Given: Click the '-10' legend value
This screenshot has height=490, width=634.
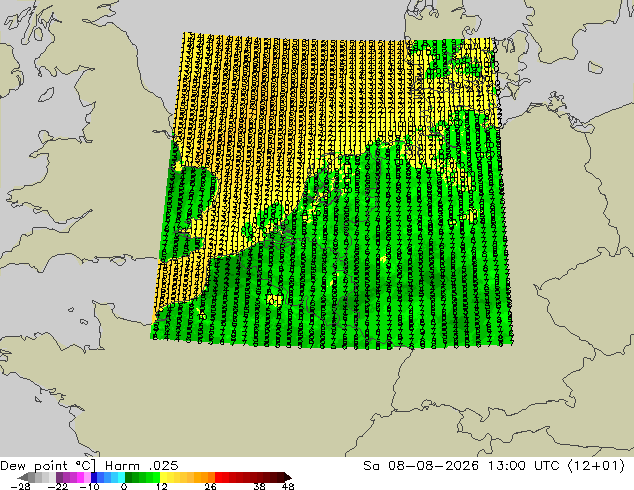Looking at the screenshot, I should coord(89,486).
